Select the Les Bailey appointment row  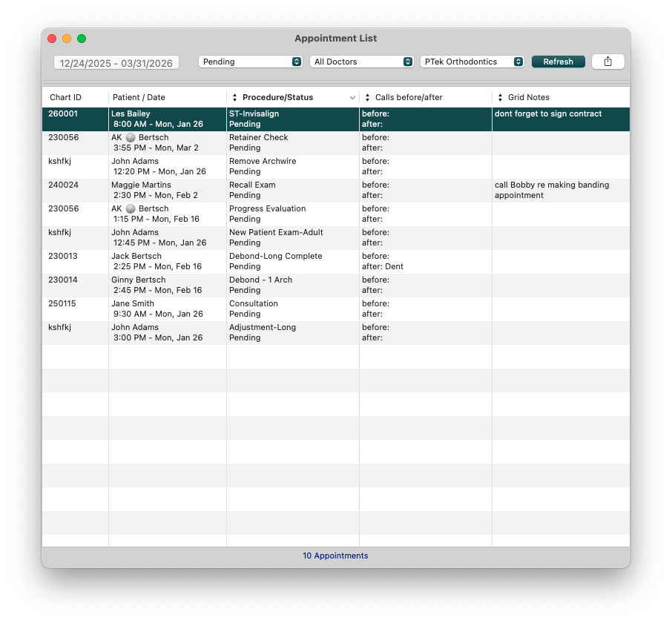pyautogui.click(x=336, y=119)
